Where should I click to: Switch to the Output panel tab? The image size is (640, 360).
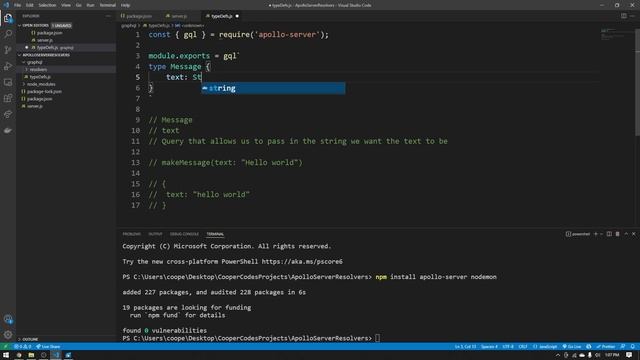pyautogui.click(x=155, y=234)
